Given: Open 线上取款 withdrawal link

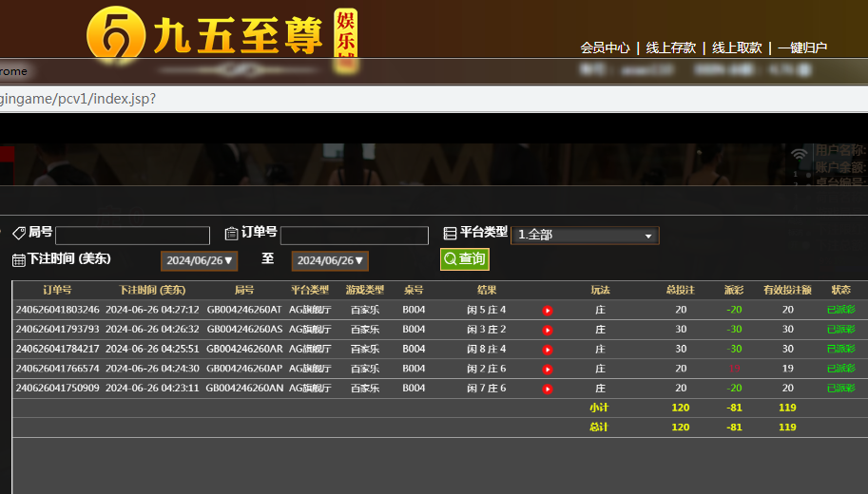Looking at the screenshot, I should point(738,47).
